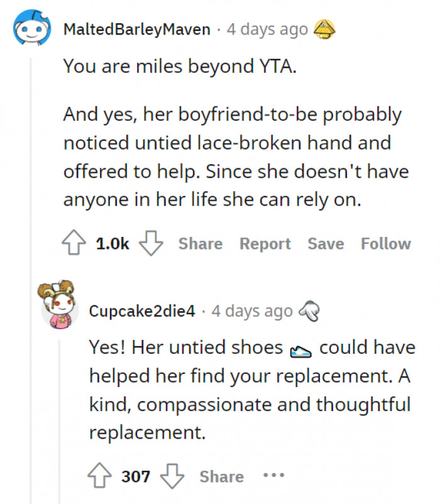Downvote MaltedBarleyMaven's comment
The height and width of the screenshot is (504, 440).
click(x=151, y=244)
